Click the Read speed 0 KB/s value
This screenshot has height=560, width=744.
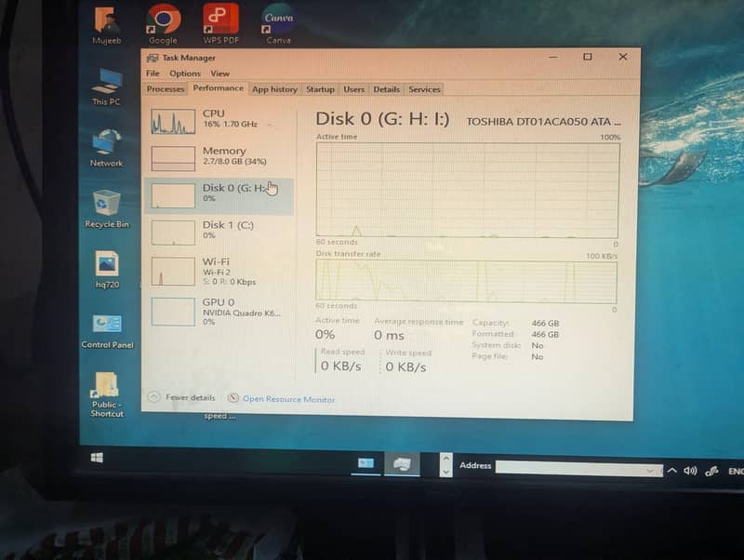[x=340, y=367]
